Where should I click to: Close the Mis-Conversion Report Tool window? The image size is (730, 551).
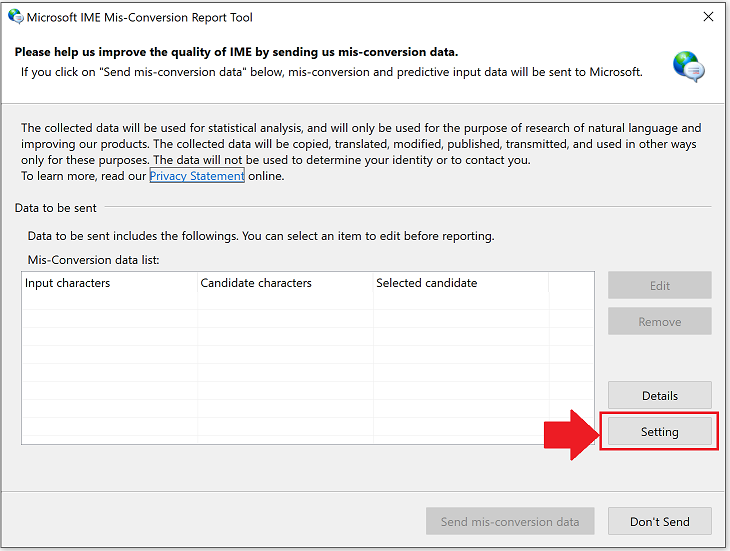tap(708, 17)
